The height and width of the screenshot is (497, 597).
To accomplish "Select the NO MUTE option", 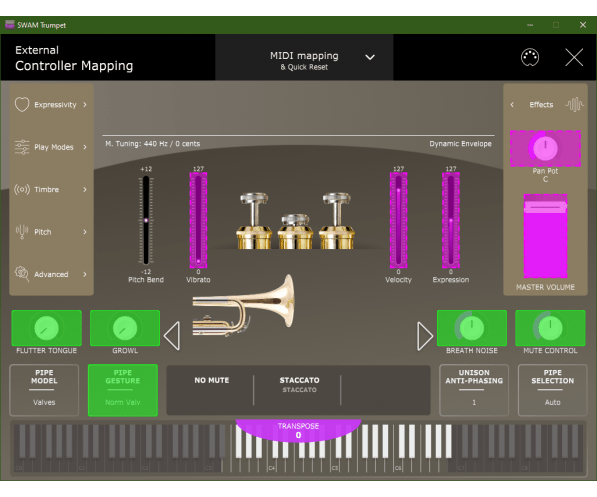I will pos(212,380).
